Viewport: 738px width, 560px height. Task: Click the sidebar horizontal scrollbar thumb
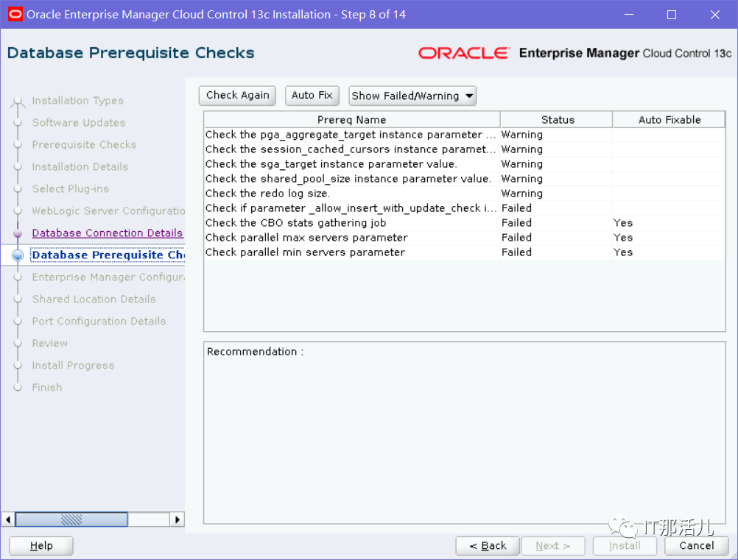point(71,520)
